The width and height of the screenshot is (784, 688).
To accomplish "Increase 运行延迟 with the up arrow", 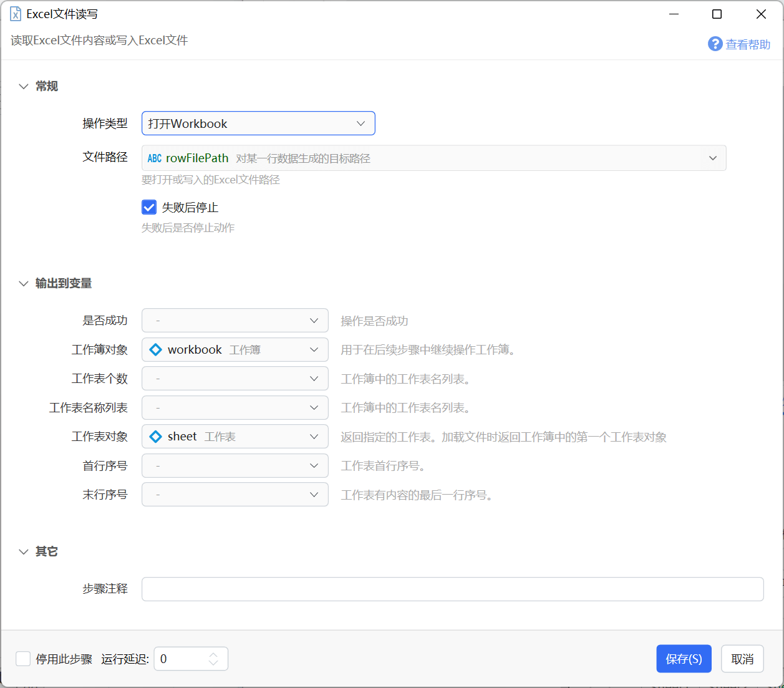I will 213,654.
